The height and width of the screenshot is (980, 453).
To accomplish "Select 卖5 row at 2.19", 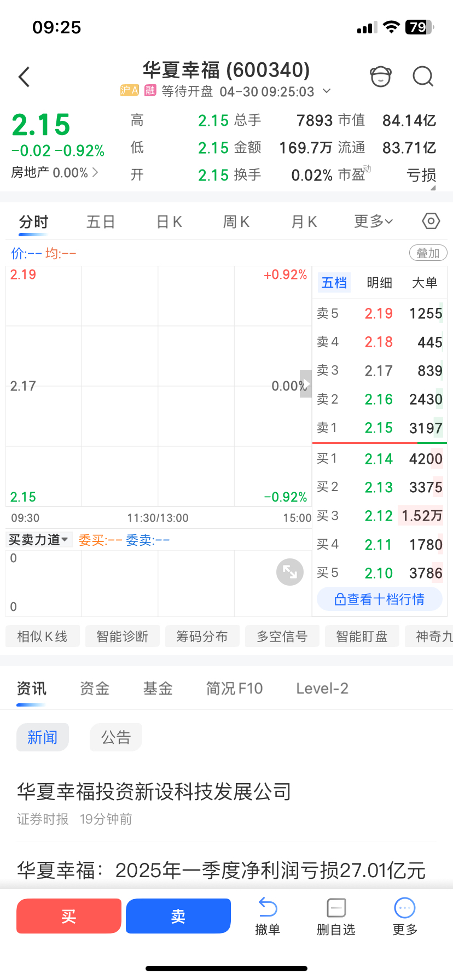I will [x=380, y=313].
